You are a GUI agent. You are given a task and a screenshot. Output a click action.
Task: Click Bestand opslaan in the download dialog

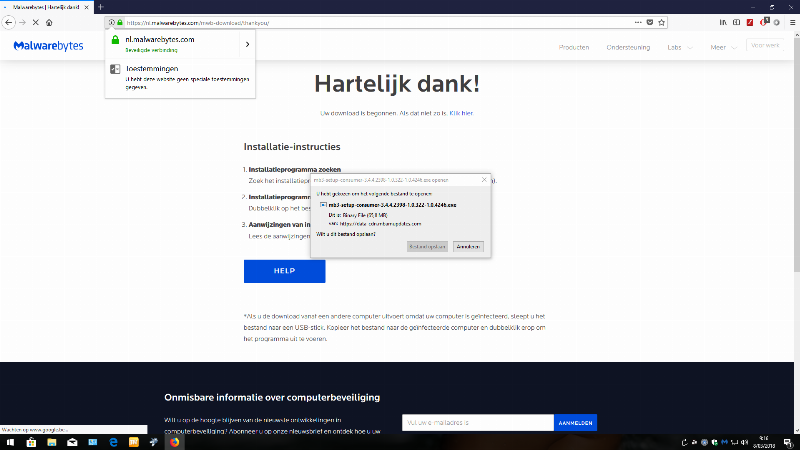coord(428,246)
